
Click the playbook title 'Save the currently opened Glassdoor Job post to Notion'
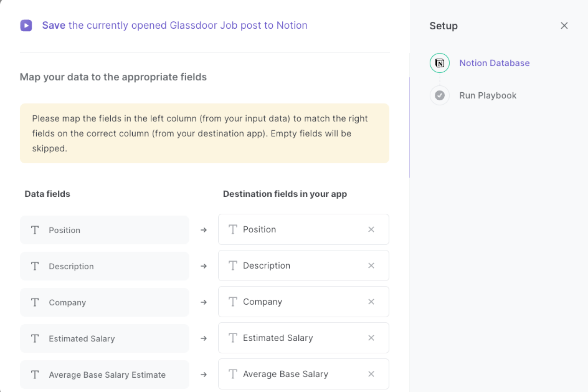coord(175,25)
